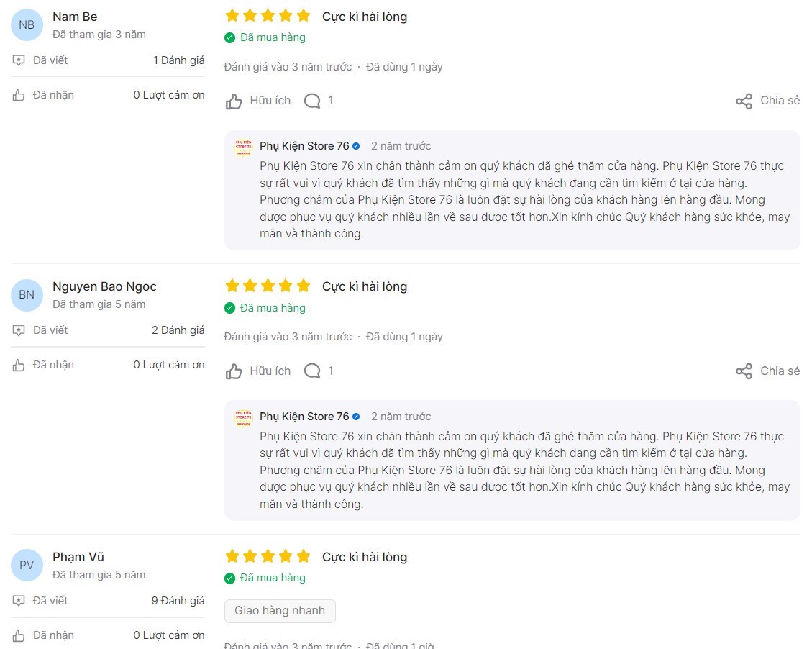The image size is (812, 649).
Task: Click share icon on Nguyen Bao Ngoc's review
Action: (x=744, y=371)
